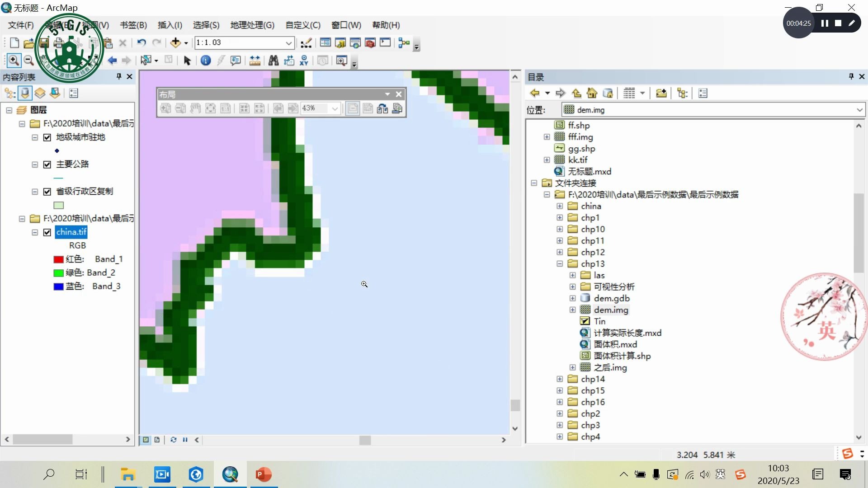Image resolution: width=868 pixels, height=488 pixels.
Task: Uncheck the 主要公路 layer
Action: (x=47, y=164)
